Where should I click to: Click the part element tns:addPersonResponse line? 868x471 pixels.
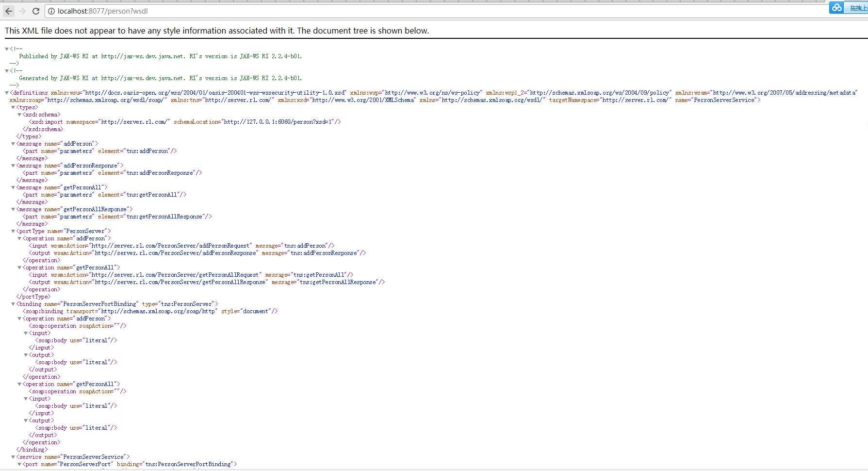point(112,173)
